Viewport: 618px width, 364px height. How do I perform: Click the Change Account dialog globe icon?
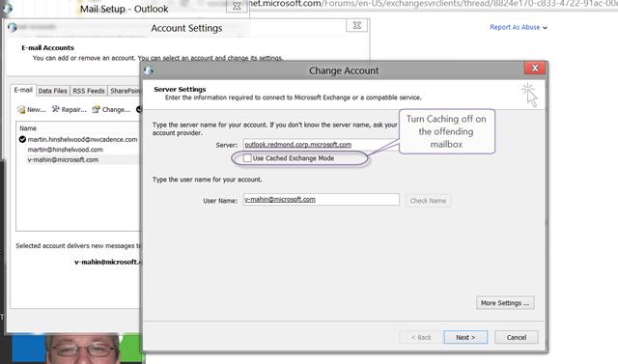click(149, 70)
